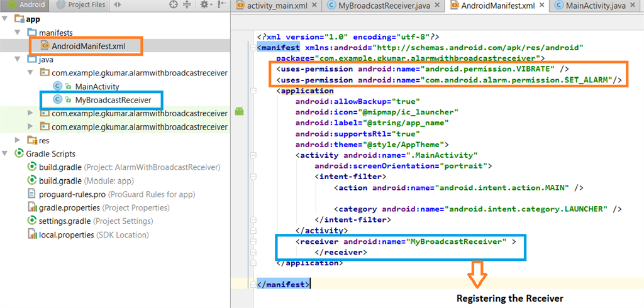Viewport: 644px width, 308px height.
Task: Click the Collapse All icon in project toolbar
Action: 187,5
